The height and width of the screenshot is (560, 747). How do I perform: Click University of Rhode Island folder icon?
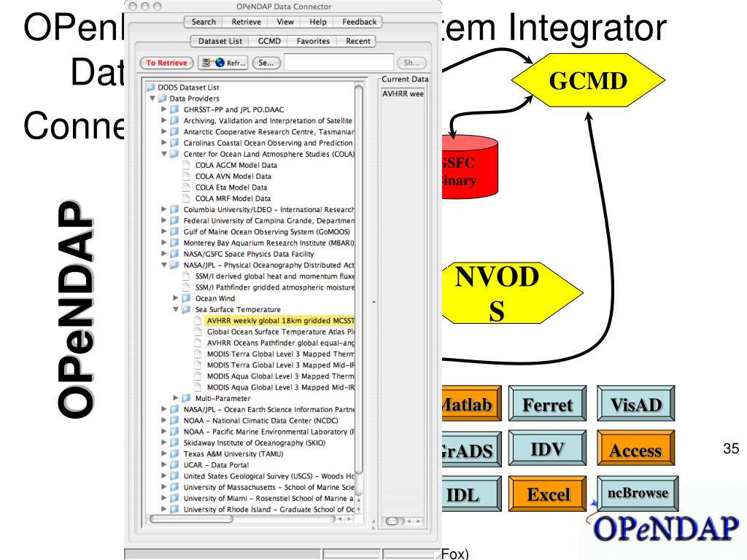(x=174, y=509)
